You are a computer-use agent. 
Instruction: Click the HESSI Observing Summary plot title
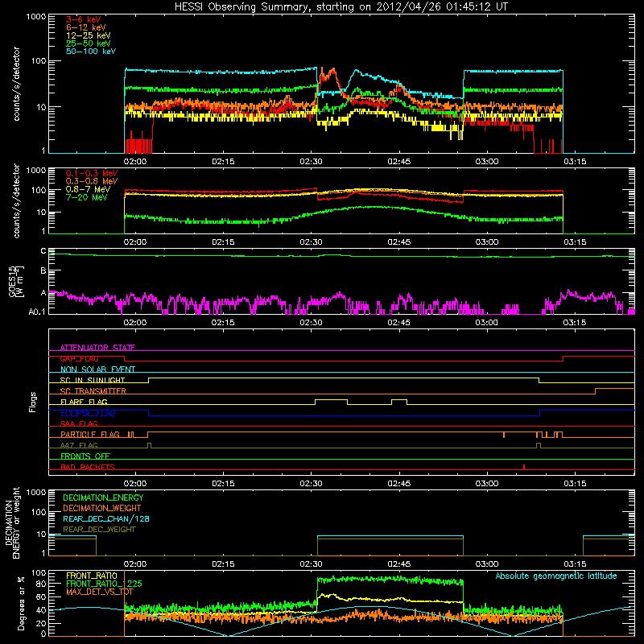coord(341,7)
